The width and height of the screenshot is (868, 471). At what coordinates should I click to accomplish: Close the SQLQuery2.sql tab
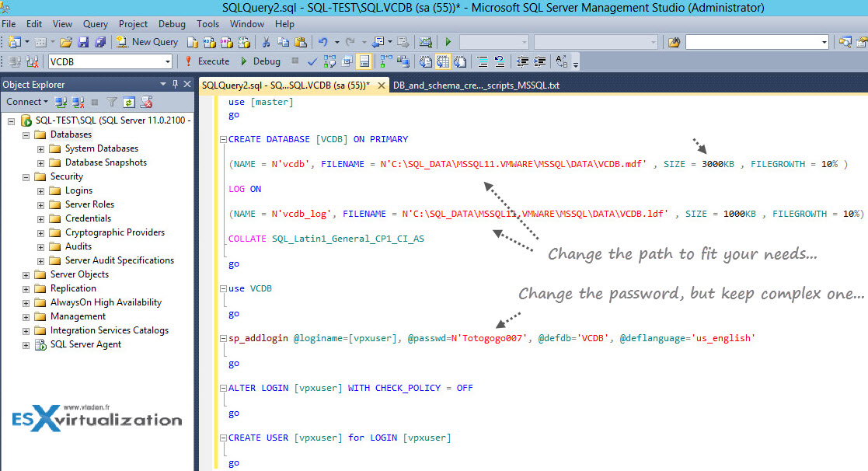pos(381,85)
